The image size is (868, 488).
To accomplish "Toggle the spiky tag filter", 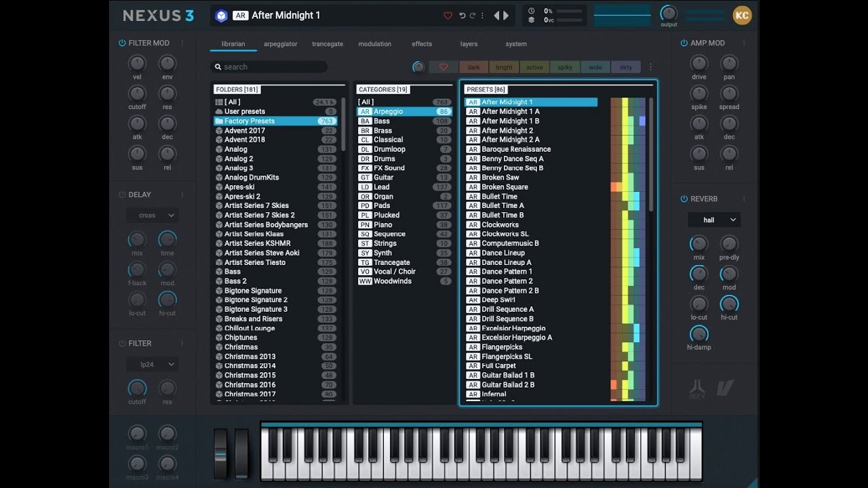I will coord(565,67).
